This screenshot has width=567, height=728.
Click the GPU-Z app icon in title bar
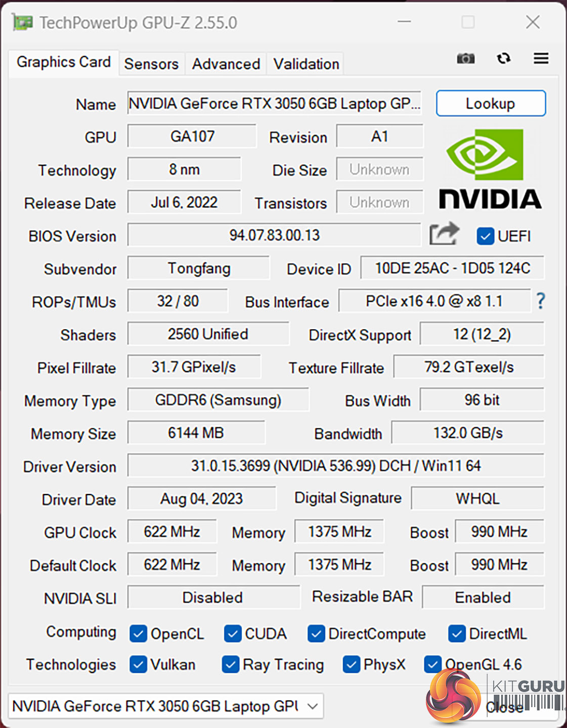point(23,23)
